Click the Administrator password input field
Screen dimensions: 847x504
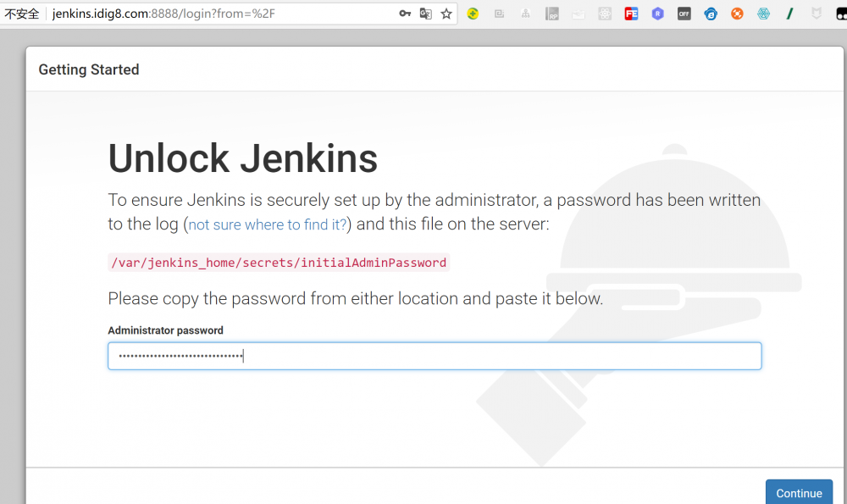(434, 356)
